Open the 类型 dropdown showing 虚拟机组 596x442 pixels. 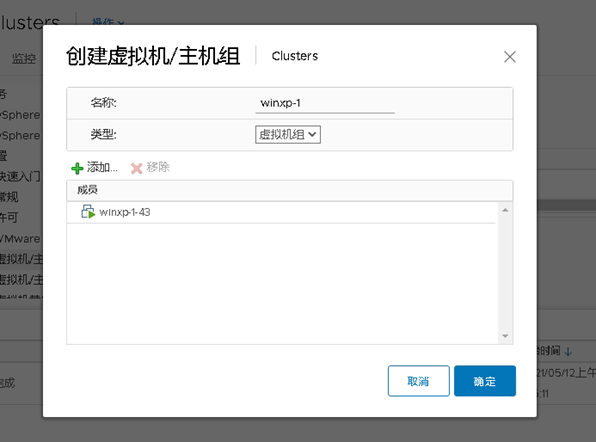(288, 135)
